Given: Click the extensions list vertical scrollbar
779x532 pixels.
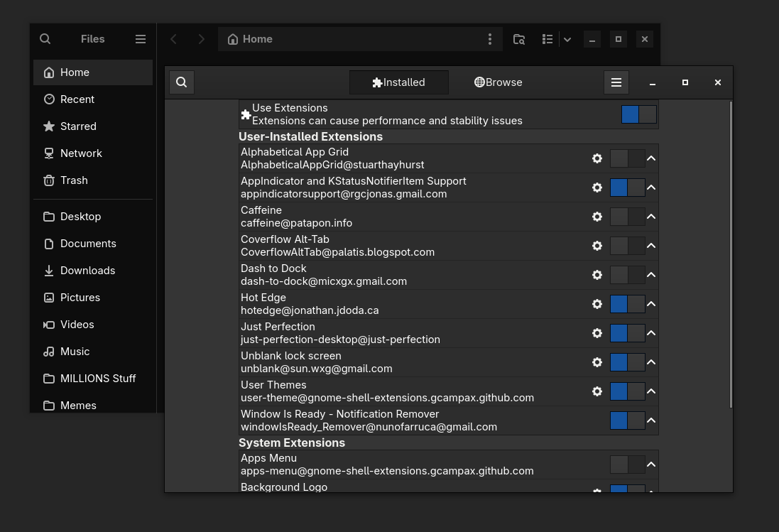Looking at the screenshot, I should pyautogui.click(x=730, y=254).
